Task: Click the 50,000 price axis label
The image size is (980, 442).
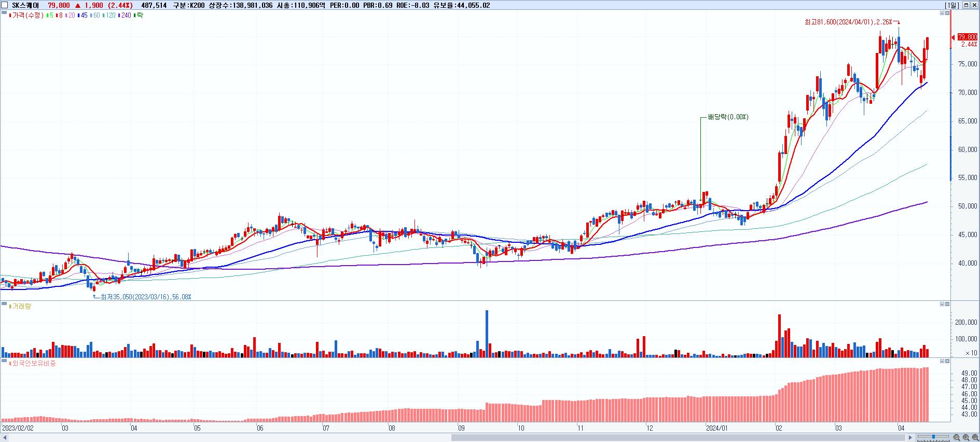Action: 968,206
